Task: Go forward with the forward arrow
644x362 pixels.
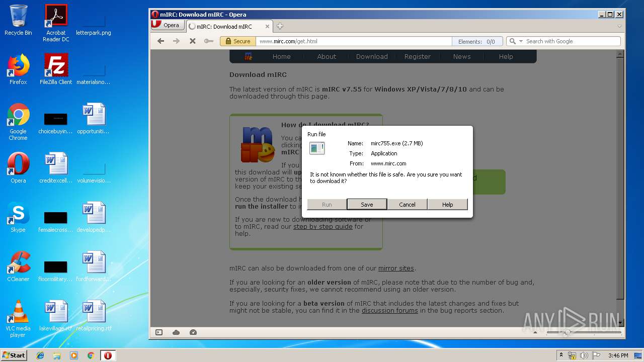Action: tap(176, 41)
